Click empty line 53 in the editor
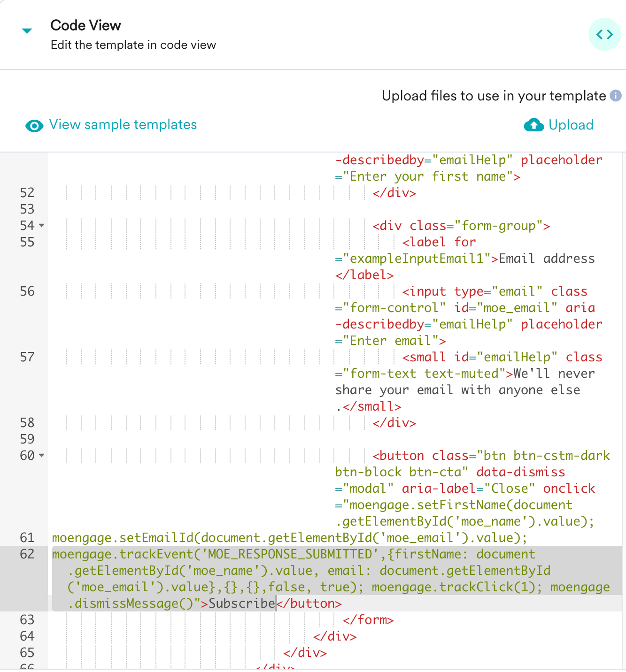The image size is (626, 672). tap(188, 209)
